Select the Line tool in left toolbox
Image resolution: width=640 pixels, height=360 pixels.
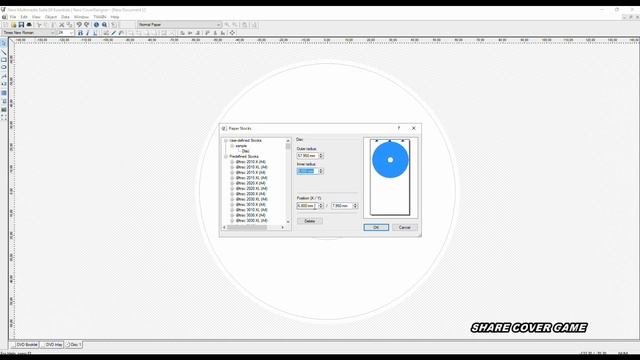4,52
